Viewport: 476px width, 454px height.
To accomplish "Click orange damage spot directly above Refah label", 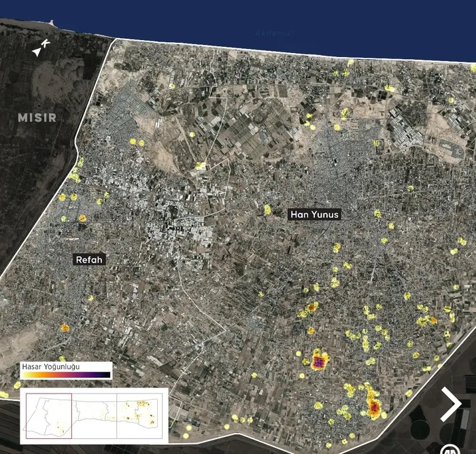I will click(x=82, y=218).
